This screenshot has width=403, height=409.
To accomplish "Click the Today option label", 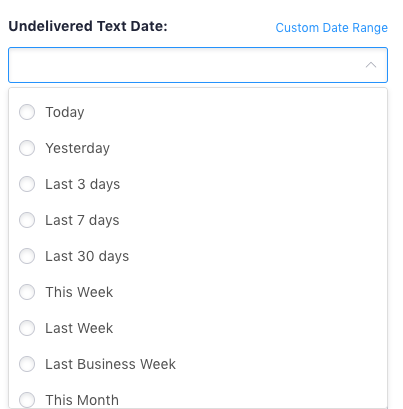I will pos(65,112).
